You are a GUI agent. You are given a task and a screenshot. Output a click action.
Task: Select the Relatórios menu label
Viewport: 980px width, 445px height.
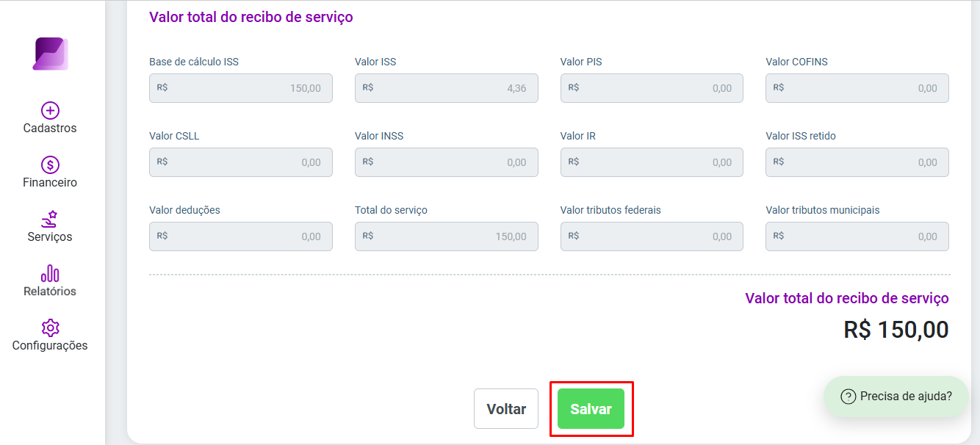(x=50, y=292)
